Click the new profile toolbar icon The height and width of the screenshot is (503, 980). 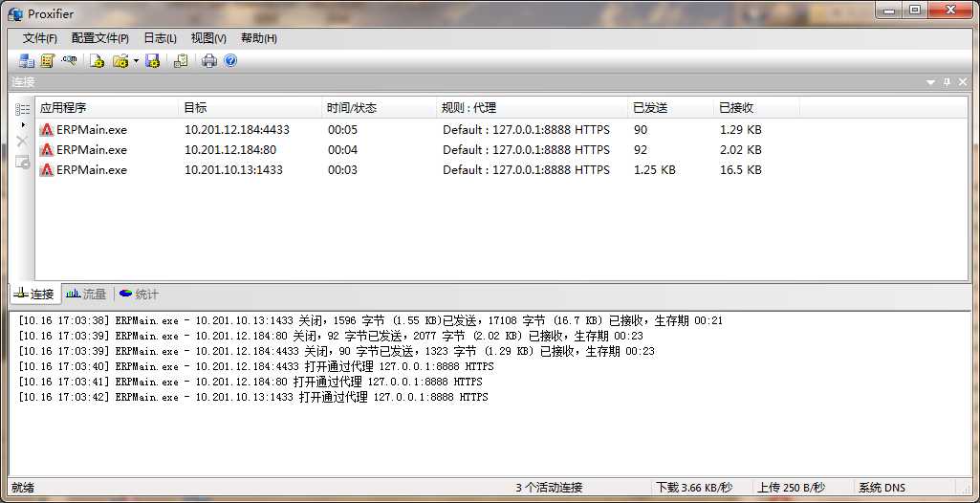pos(97,61)
